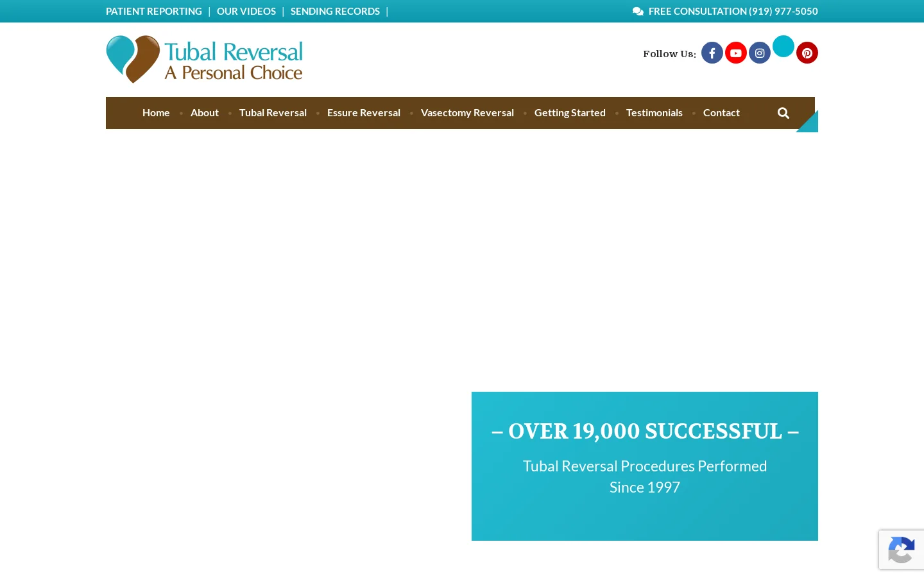This screenshot has width=924, height=578.
Task: Follow the Patient Reporting link
Action: [154, 12]
